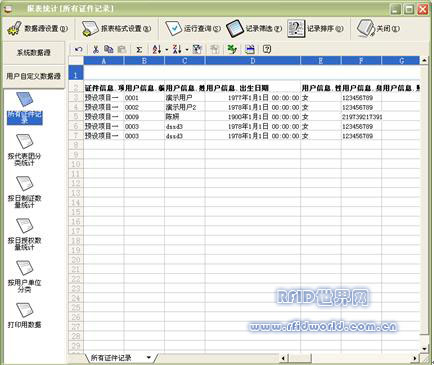434x365 pixels.
Task: Open the sheet tab dropdown arrow
Action: click(x=149, y=358)
